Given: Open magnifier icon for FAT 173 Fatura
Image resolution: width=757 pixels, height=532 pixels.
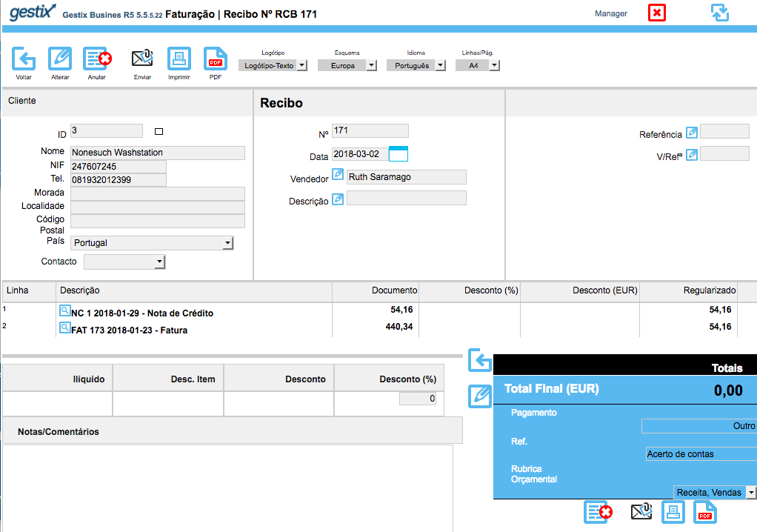Looking at the screenshot, I should [64, 327].
